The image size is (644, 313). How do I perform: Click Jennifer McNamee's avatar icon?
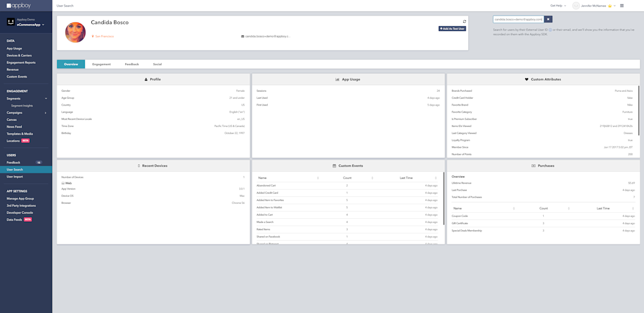[576, 6]
